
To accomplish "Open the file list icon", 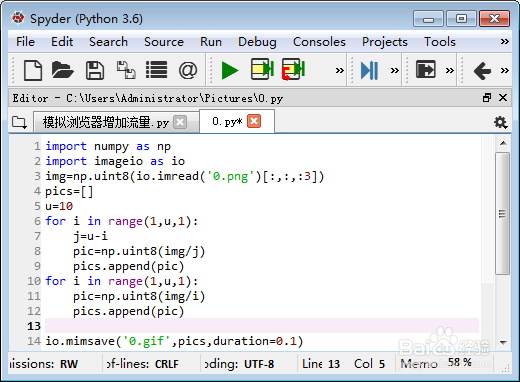I will click(156, 70).
